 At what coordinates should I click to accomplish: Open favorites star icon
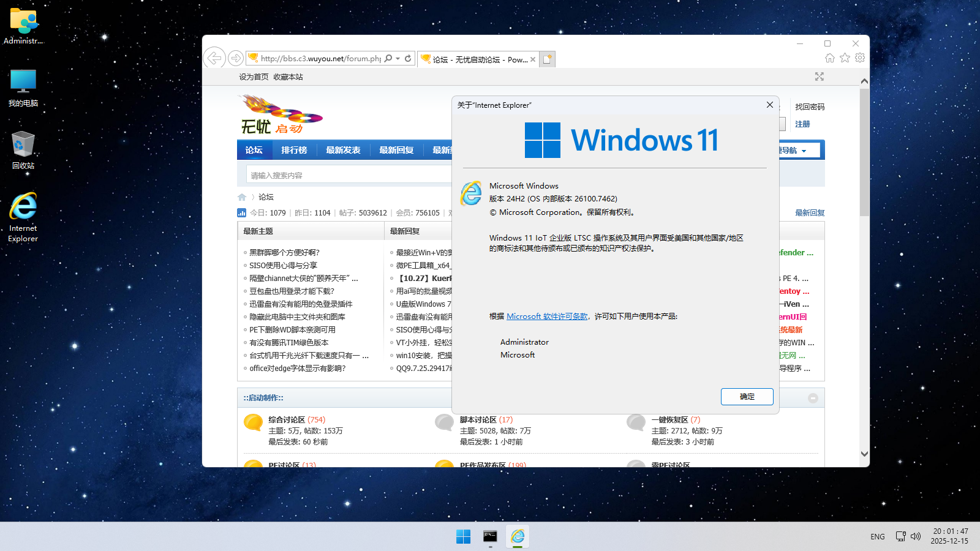point(845,58)
